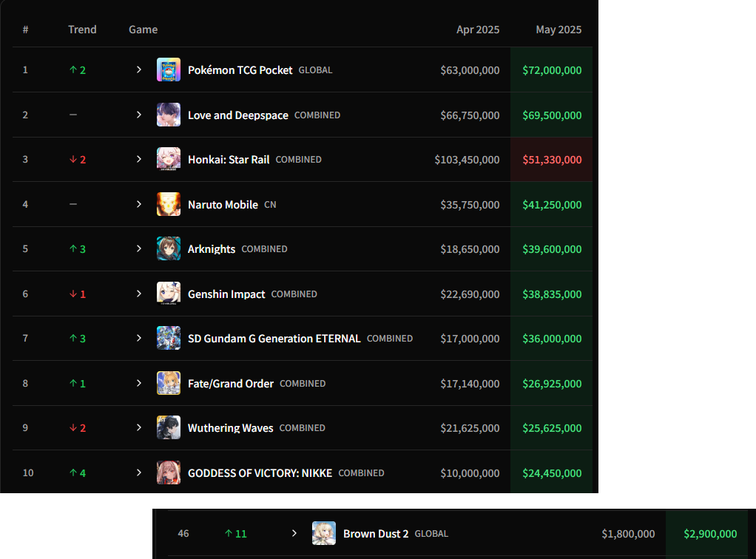Click the Wuthering Waves game icon
The width and height of the screenshot is (756, 559).
pyautogui.click(x=168, y=427)
